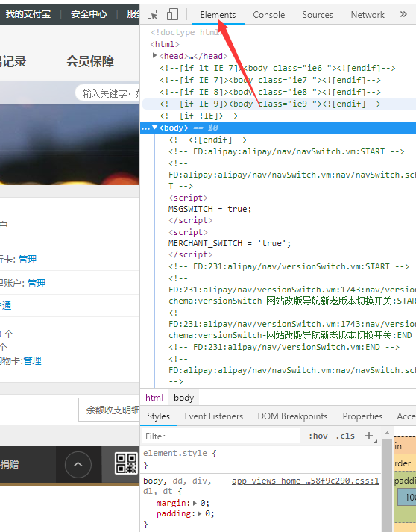This screenshot has height=532, width=416.
Task: Click 安全中心 in the top navigation
Action: tap(89, 14)
